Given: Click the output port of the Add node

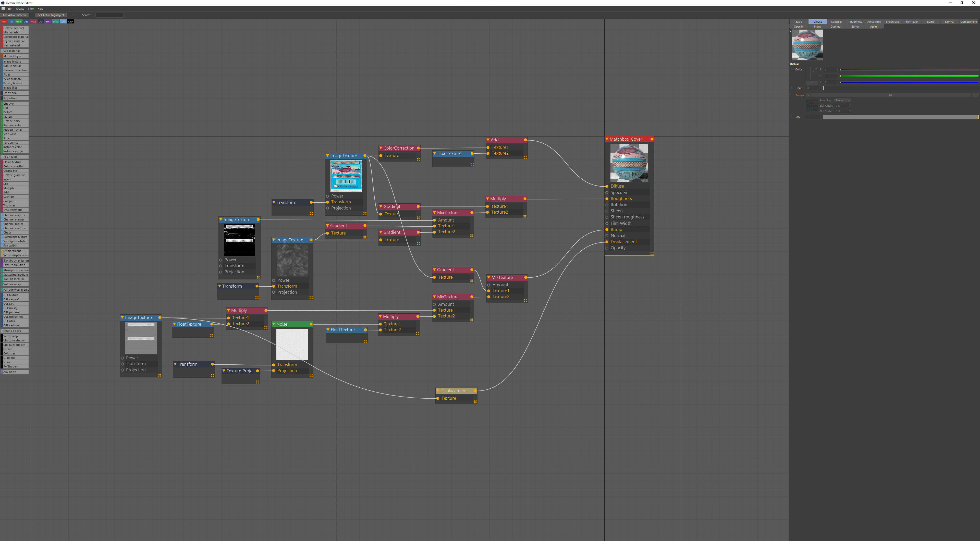Looking at the screenshot, I should tap(525, 140).
